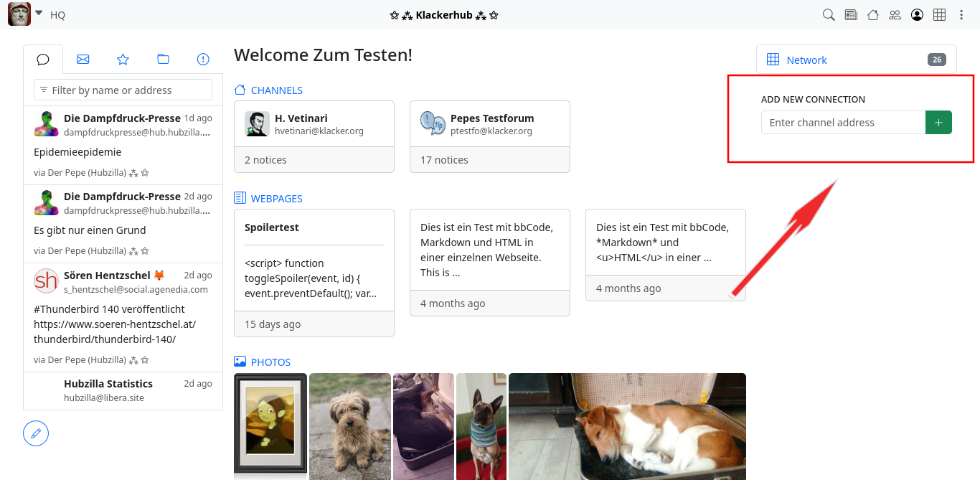Expand the channel avatar dropdown arrow
Image resolution: width=980 pixels, height=480 pixels.
tap(39, 13)
